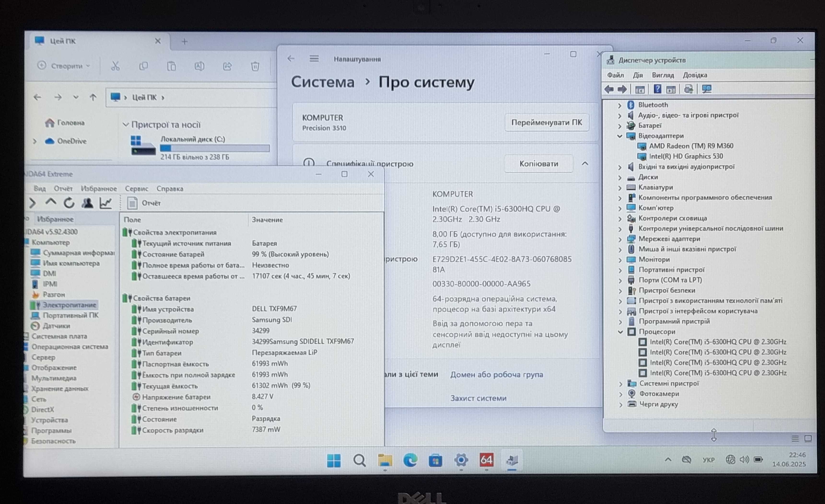Click the AIDA64 forward chevron toolbar icon
The height and width of the screenshot is (504, 825).
coord(32,203)
